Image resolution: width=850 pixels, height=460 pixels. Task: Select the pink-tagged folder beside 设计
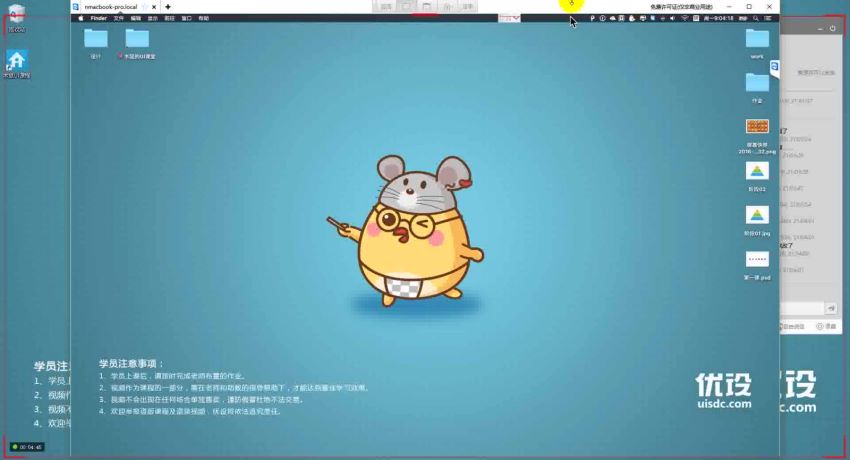[x=137, y=43]
